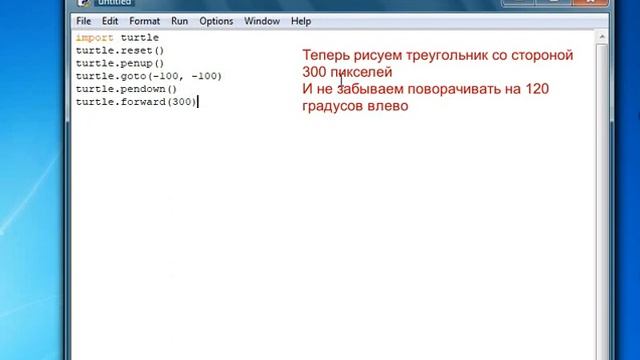Click the 'import turtle' code line
640x360 pixels.
117,38
